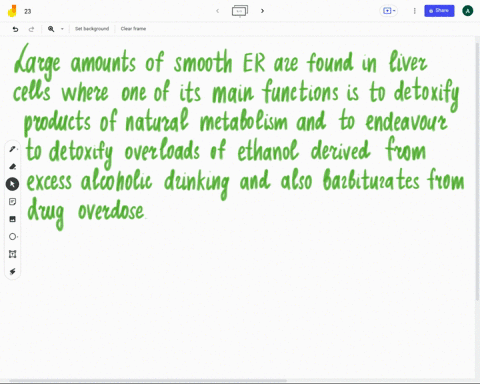Undo the last action

(15, 29)
